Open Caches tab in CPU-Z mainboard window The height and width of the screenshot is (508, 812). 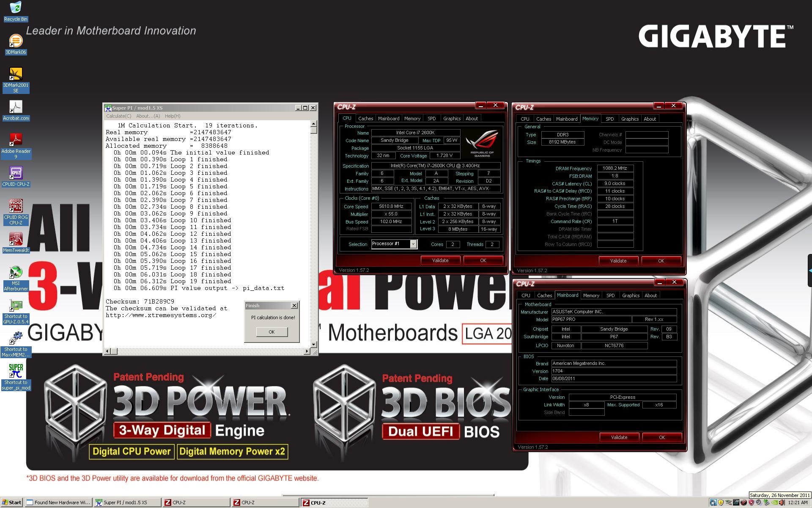point(544,295)
